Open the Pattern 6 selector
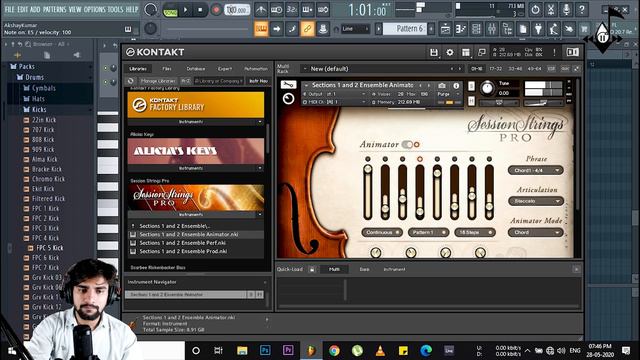Image resolution: width=640 pixels, height=360 pixels. pyautogui.click(x=409, y=29)
